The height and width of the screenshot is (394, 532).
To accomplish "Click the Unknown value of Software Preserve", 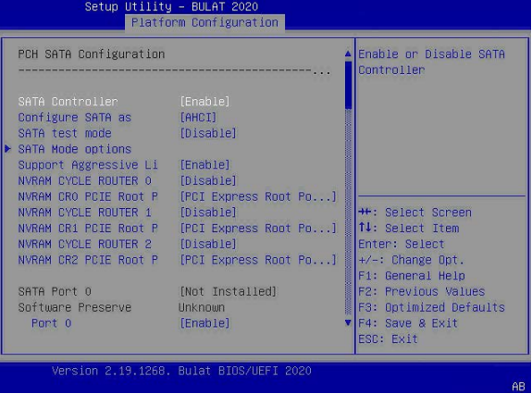I will click(x=202, y=307).
